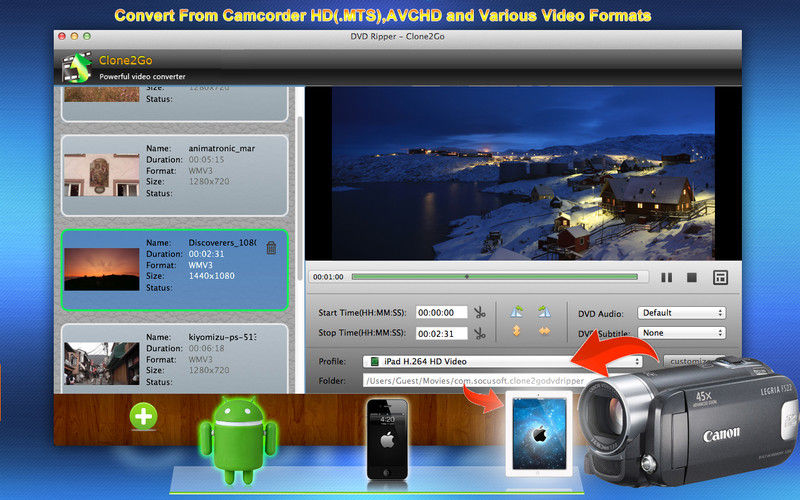Screen dimensions: 800x500
Task: Delete Discoverers_108 using its trash icon
Action: [x=271, y=248]
